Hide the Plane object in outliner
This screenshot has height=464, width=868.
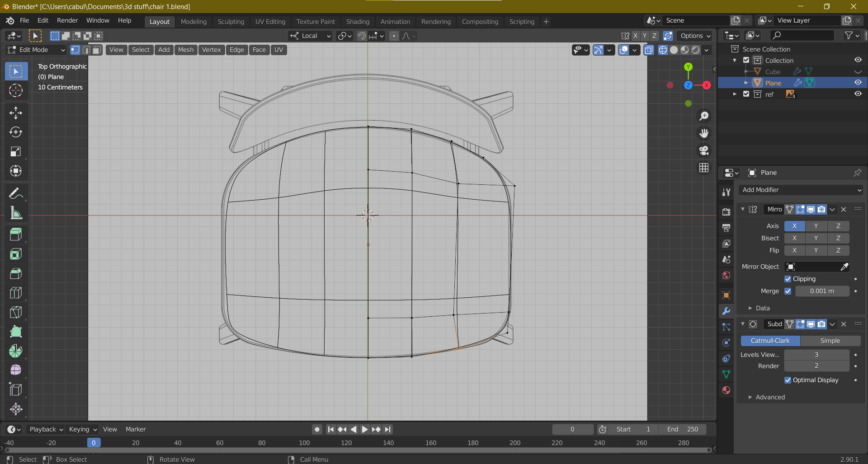tap(858, 83)
